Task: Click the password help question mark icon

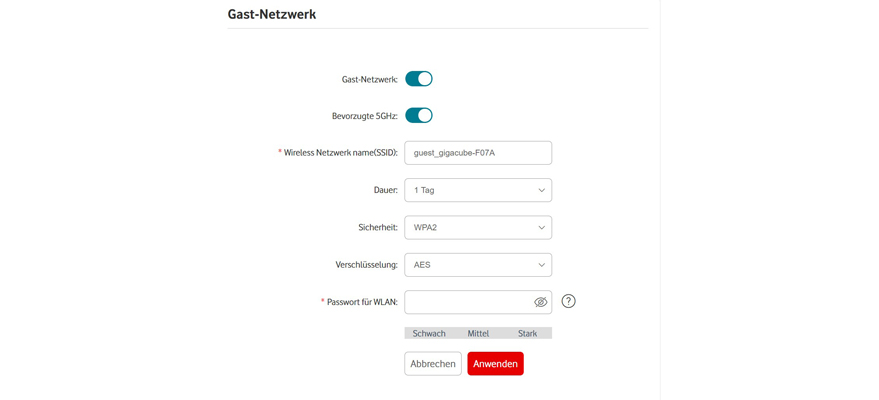Action: 568,301
